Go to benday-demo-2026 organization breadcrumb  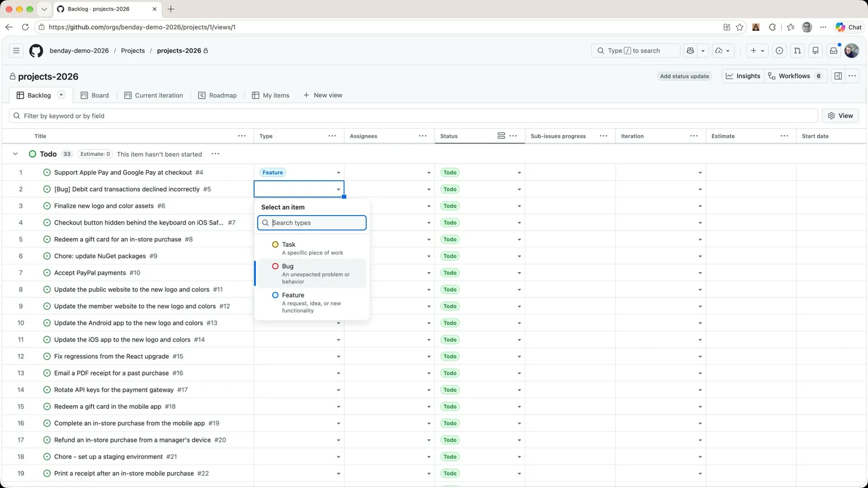tap(79, 51)
